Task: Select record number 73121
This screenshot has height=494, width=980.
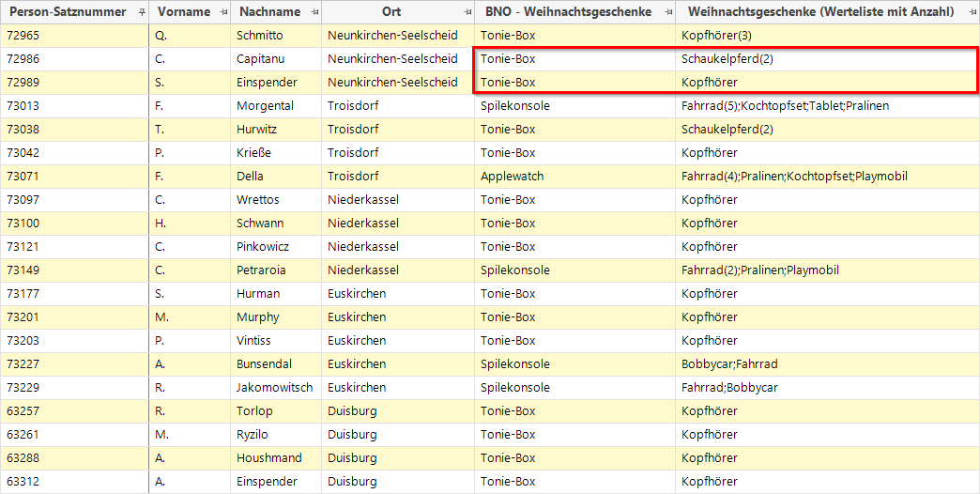Action: 23,246
